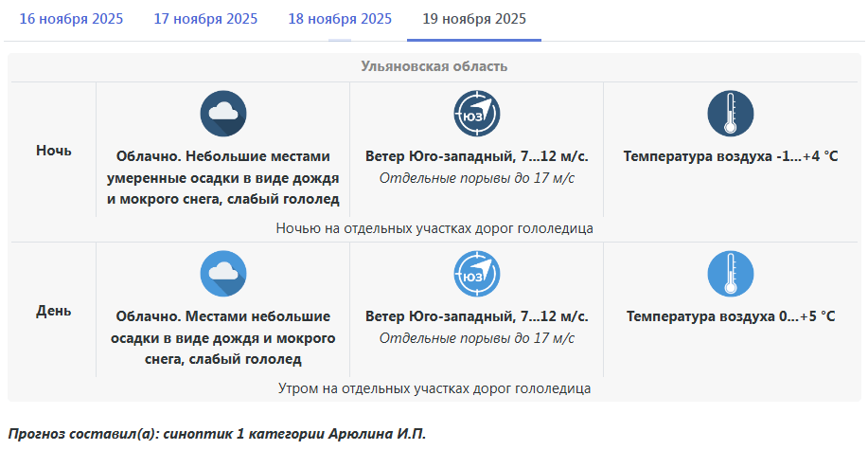Click the daytime temperature 0…+5 °C text

730,316
